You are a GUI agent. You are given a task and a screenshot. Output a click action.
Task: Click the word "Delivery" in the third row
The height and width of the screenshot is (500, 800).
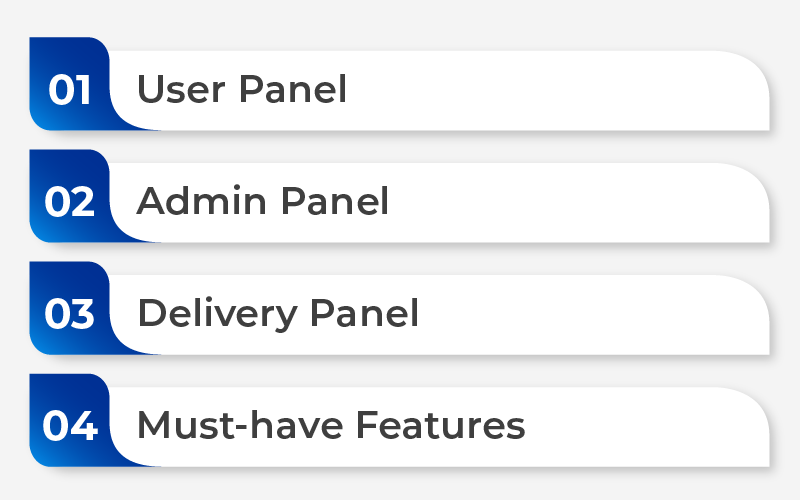point(217,314)
